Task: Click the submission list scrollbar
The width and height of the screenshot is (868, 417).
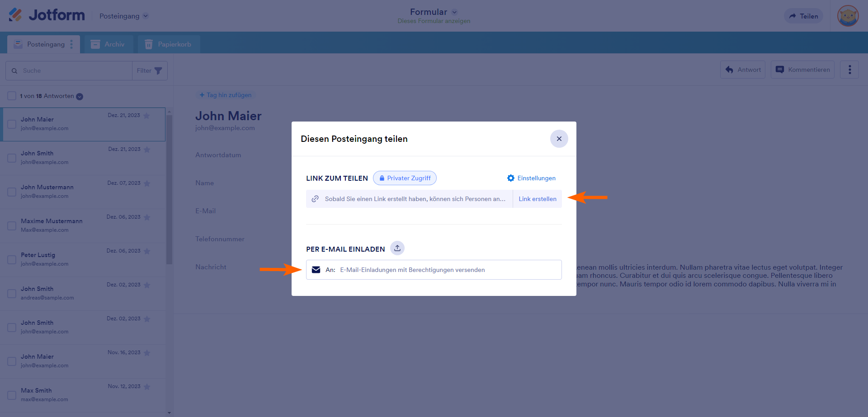Action: (170, 190)
